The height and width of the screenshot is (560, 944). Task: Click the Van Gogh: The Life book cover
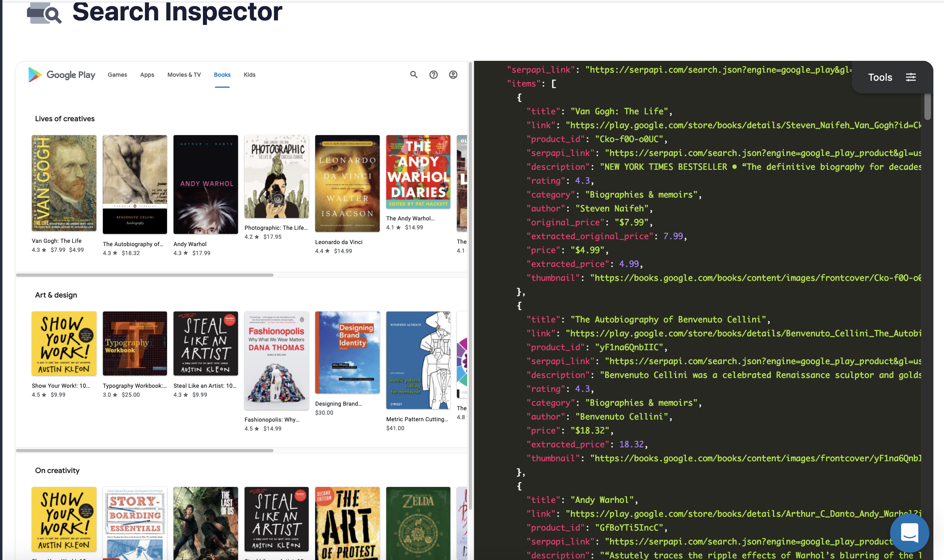(x=64, y=183)
